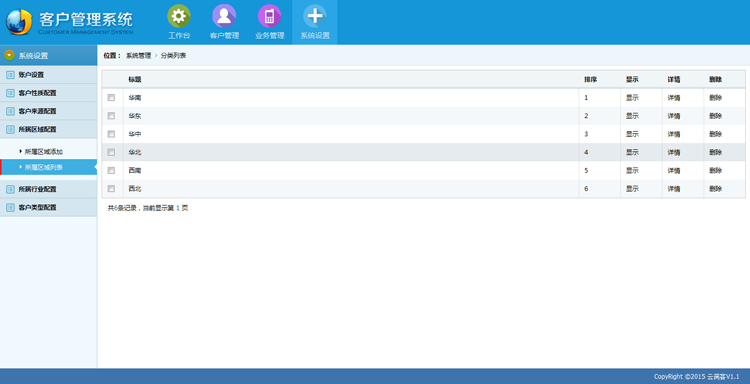Open 客户管理 person icon in top bar
The width and height of the screenshot is (750, 384).
click(x=224, y=16)
